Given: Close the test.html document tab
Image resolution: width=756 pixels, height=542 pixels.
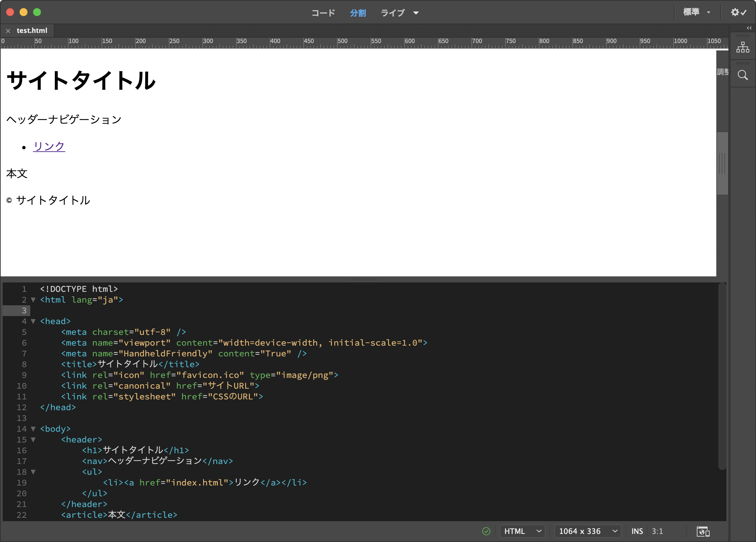Looking at the screenshot, I should tap(8, 31).
